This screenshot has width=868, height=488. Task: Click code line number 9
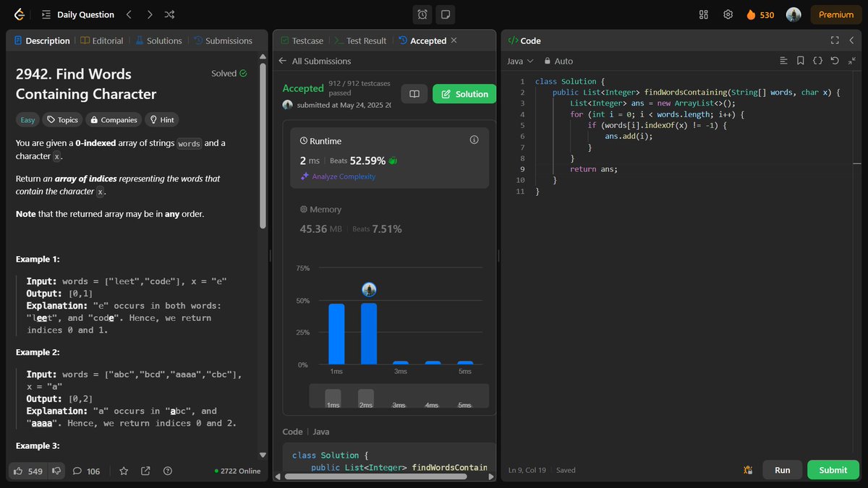(x=522, y=169)
